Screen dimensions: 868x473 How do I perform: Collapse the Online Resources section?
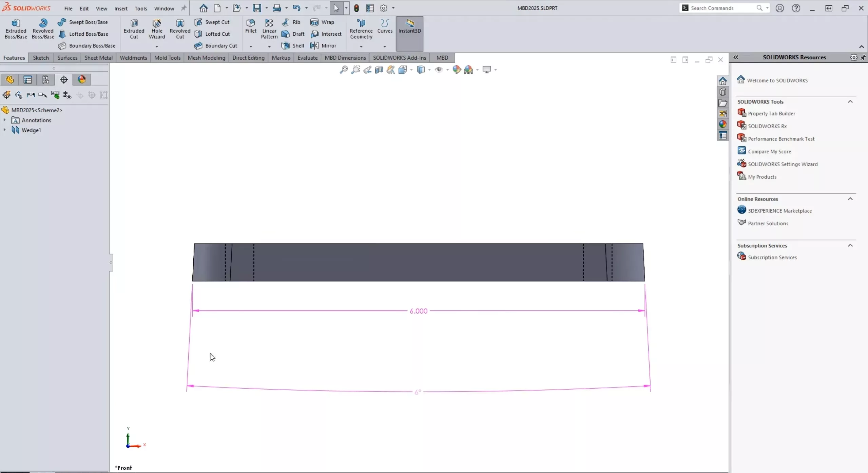coord(851,198)
